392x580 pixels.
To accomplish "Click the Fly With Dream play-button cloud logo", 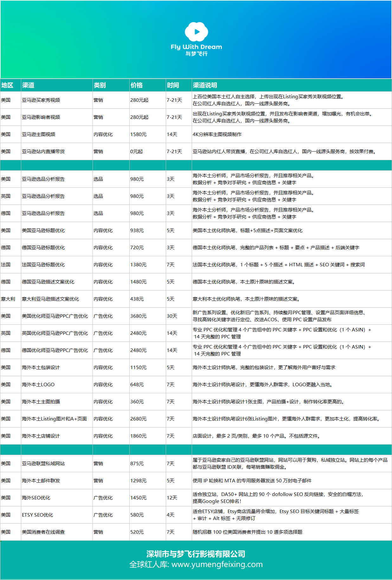I will click(196, 32).
